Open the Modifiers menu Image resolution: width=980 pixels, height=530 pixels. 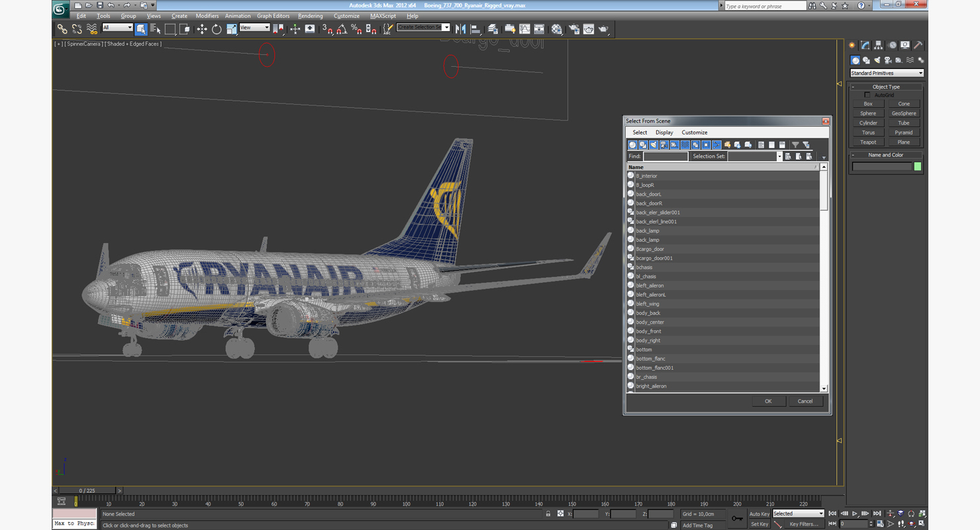(207, 16)
